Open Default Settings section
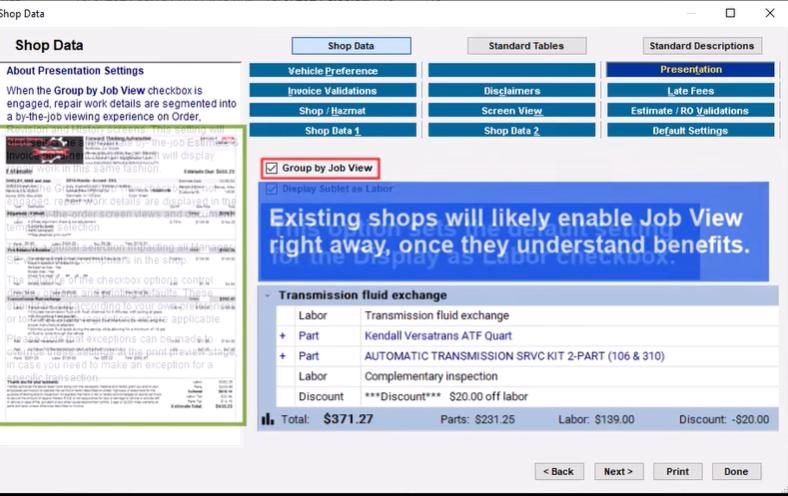The height and width of the screenshot is (496, 788). 691,131
